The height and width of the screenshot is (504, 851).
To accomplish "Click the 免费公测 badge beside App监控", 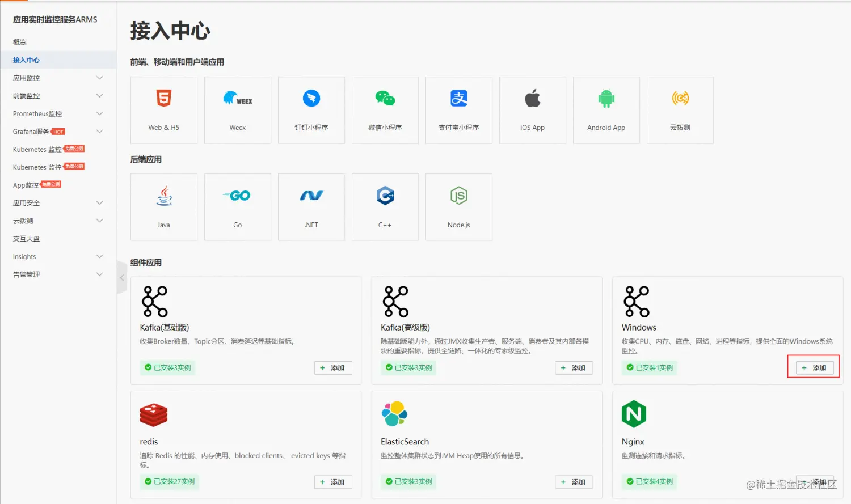I will coord(51,184).
